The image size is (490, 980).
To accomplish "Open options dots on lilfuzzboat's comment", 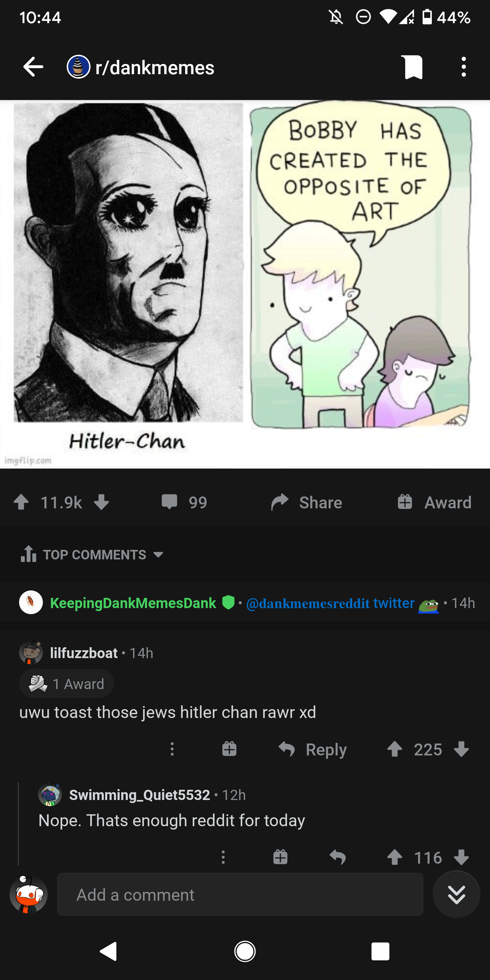I will click(172, 749).
